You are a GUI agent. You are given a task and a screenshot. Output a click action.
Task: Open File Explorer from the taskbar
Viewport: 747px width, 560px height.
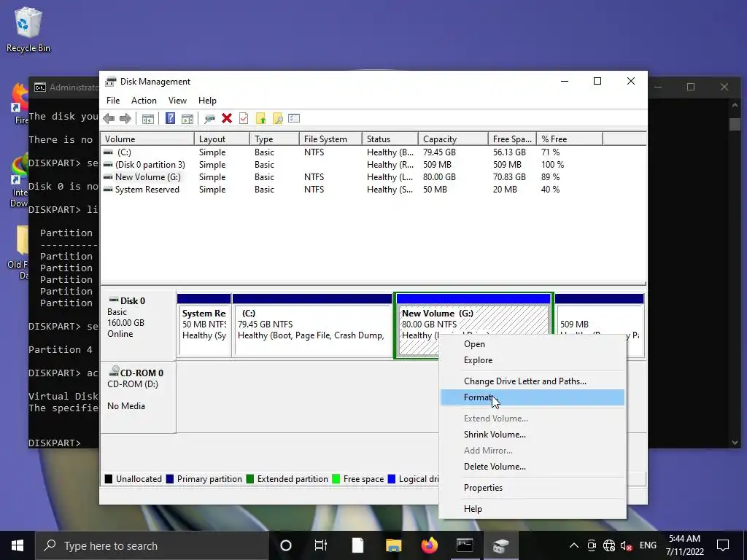tap(393, 545)
